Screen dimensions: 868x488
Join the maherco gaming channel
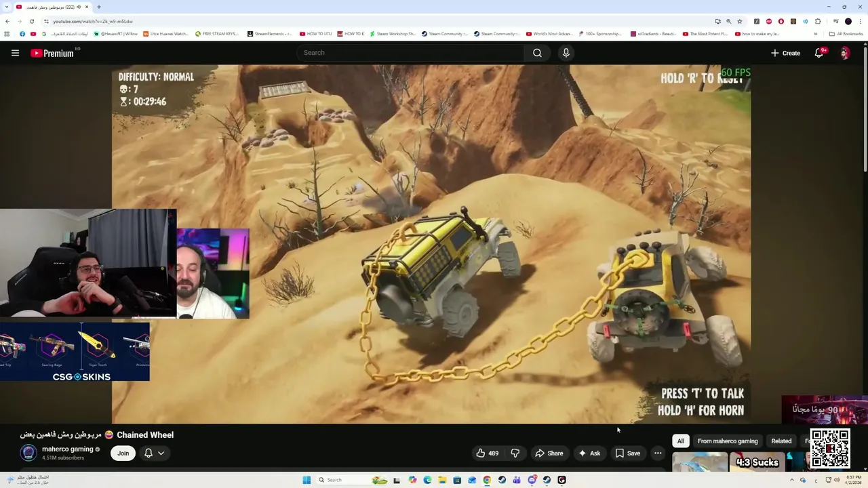point(123,453)
